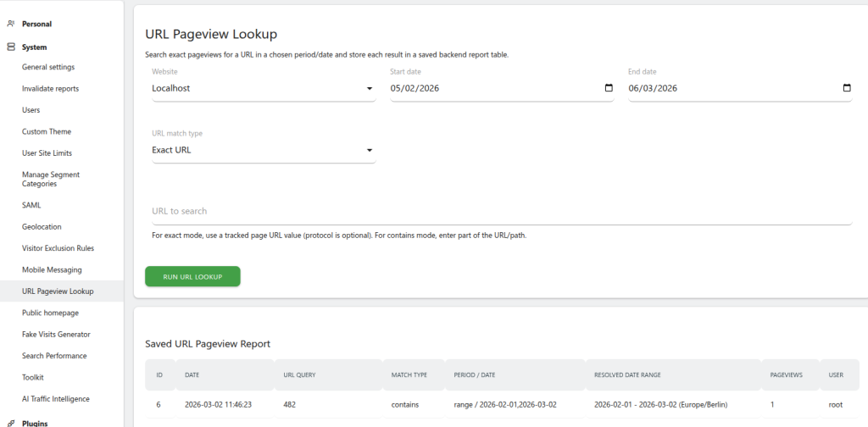Viewport: 868px width, 427px height.
Task: Open Geolocation settings
Action: coord(42,227)
